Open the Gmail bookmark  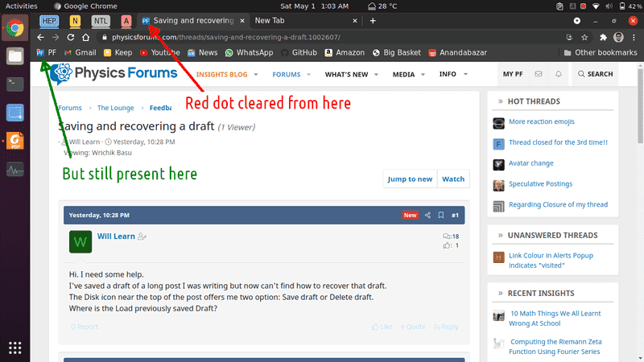click(80, 52)
